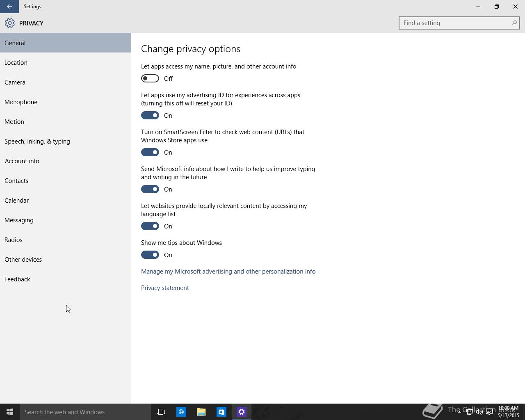Open the Store app on the taskbar
Image resolution: width=525 pixels, height=420 pixels.
tap(221, 412)
